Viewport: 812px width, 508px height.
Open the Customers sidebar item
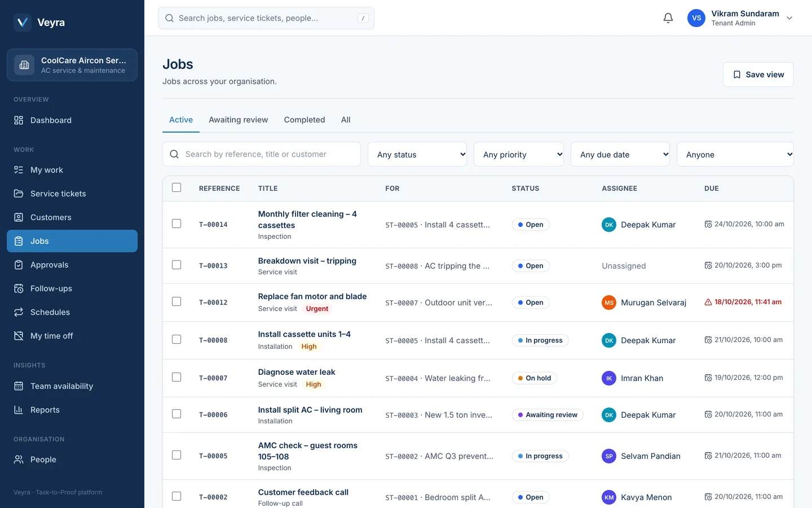pos(72,217)
